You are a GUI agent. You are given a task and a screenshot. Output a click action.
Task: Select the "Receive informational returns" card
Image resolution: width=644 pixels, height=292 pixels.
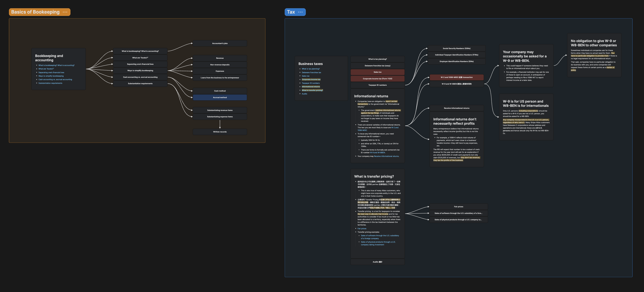pos(457,108)
